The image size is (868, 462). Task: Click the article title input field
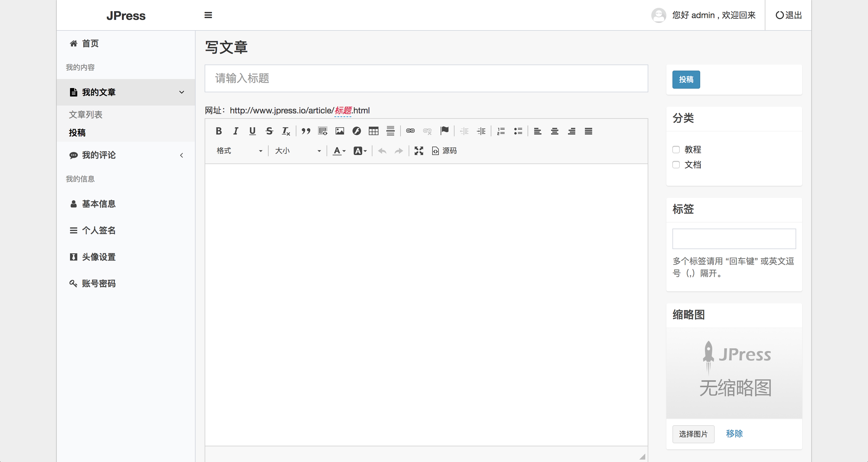click(426, 78)
